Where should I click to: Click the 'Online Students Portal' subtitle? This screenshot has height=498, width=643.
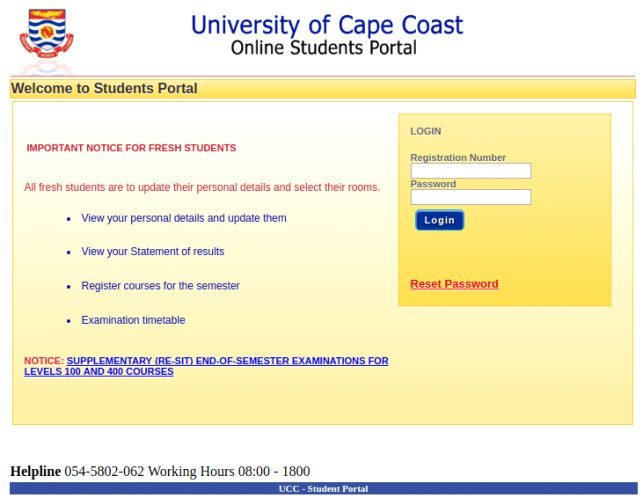[x=323, y=47]
